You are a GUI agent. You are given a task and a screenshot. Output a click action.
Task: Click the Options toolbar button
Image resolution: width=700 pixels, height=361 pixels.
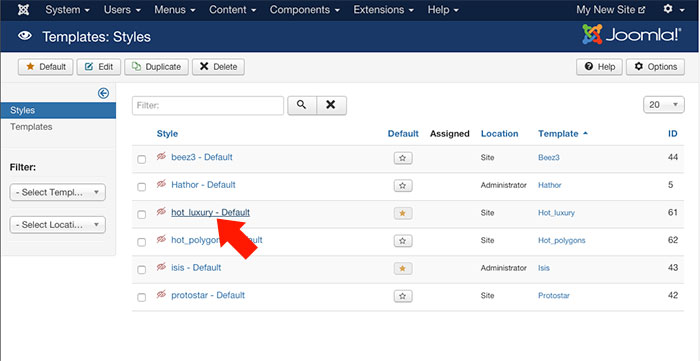coord(655,67)
